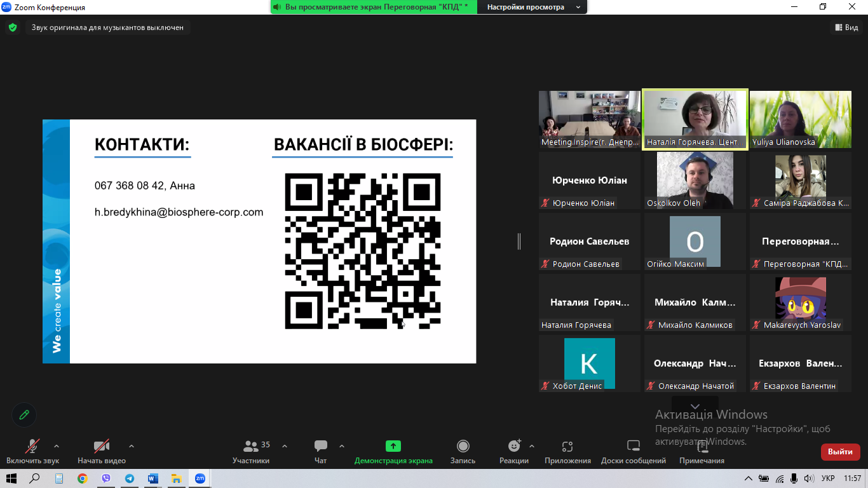Select Огійко Максим participant tile
Screen dimensions: 868x488
[695, 241]
